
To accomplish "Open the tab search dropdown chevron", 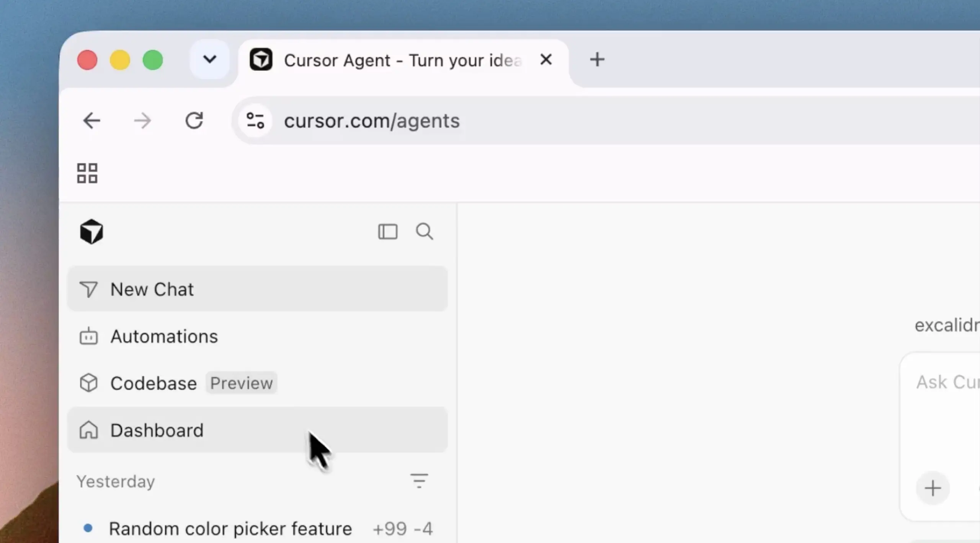I will (209, 60).
